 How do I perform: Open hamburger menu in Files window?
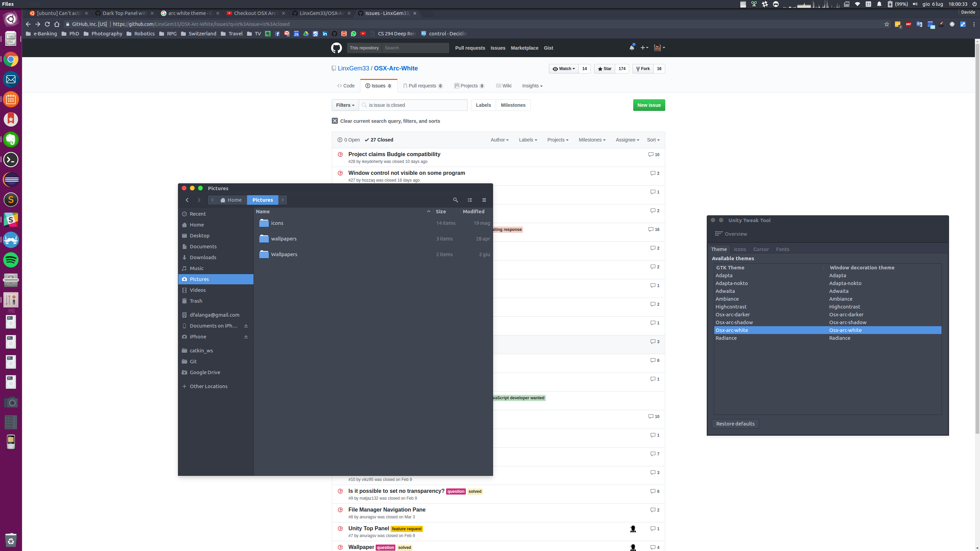tap(484, 200)
